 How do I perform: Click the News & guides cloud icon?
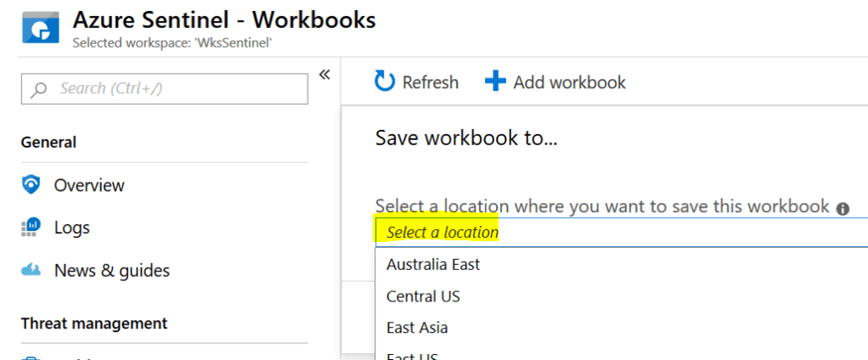coord(31,271)
